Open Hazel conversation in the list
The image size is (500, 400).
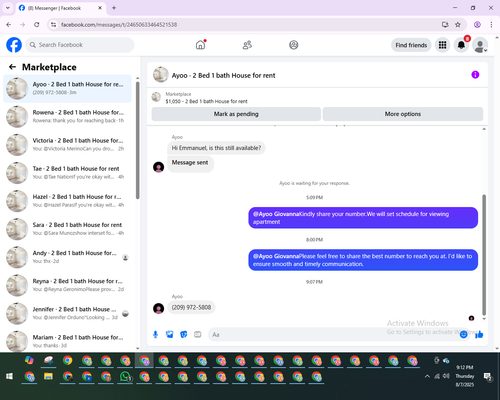(68, 201)
